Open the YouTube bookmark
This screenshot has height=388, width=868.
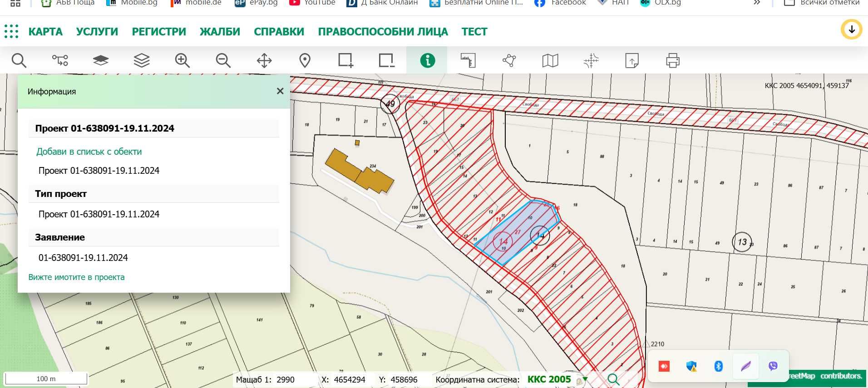(312, 3)
